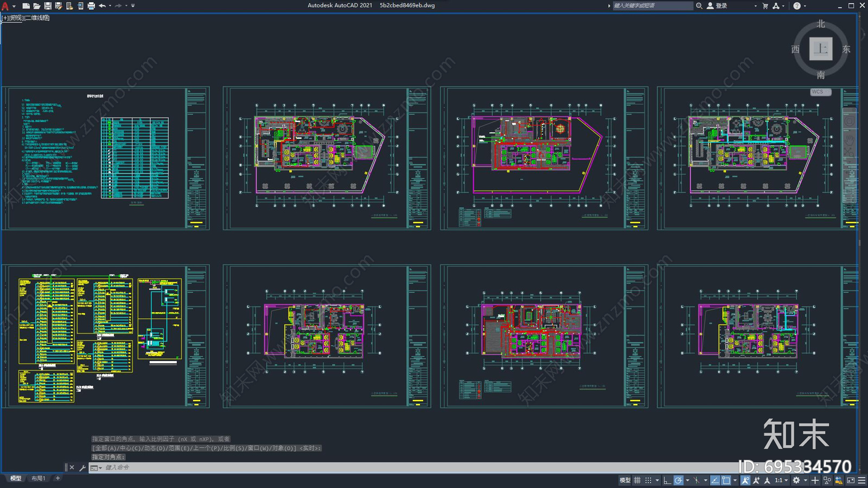Click the ViewCube top face (上)
This screenshot has height=488, width=868.
tap(821, 49)
